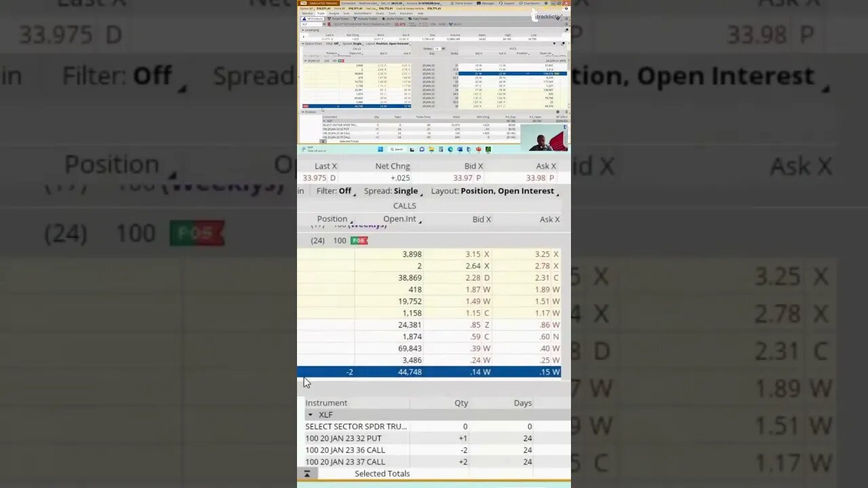Open the symbol selector dropdown arrow

pyautogui.click(x=324, y=24)
